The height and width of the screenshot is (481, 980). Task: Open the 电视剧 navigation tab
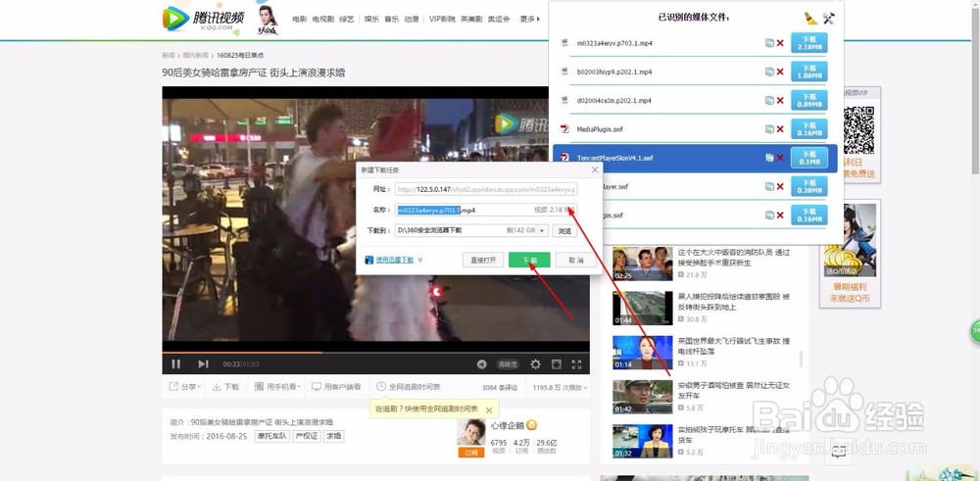coord(323,20)
